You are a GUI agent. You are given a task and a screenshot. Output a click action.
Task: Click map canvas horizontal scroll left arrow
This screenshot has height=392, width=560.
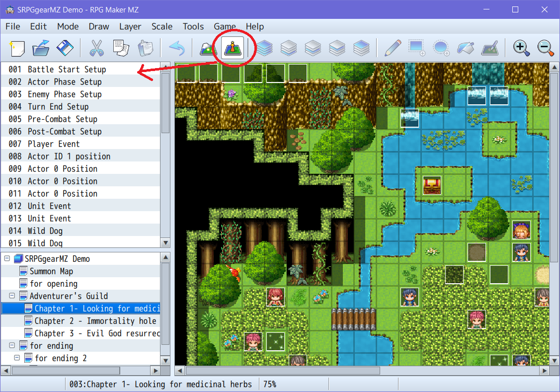tap(180, 371)
